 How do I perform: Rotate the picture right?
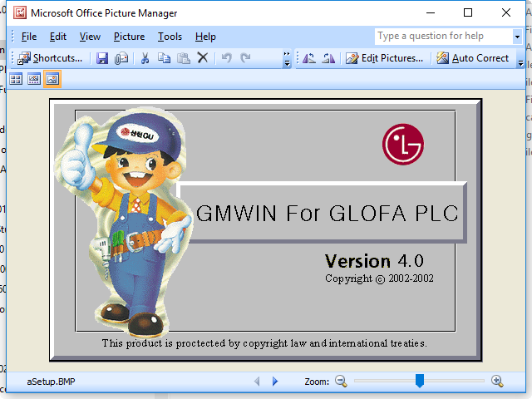coord(328,58)
